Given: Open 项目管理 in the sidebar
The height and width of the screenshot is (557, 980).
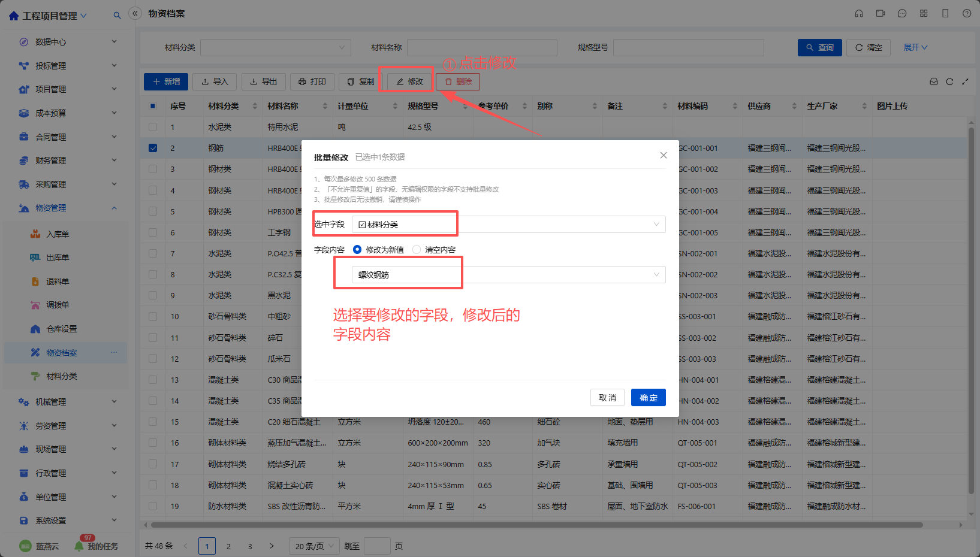Looking at the screenshot, I should pos(68,89).
